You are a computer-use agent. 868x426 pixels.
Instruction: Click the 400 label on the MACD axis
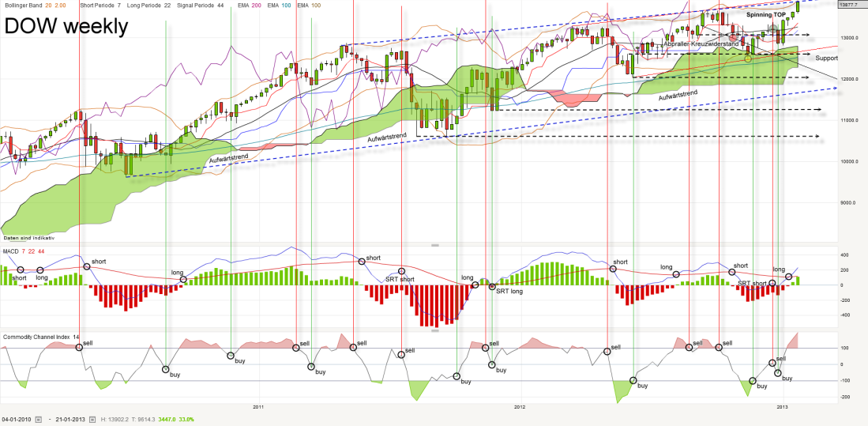point(845,255)
